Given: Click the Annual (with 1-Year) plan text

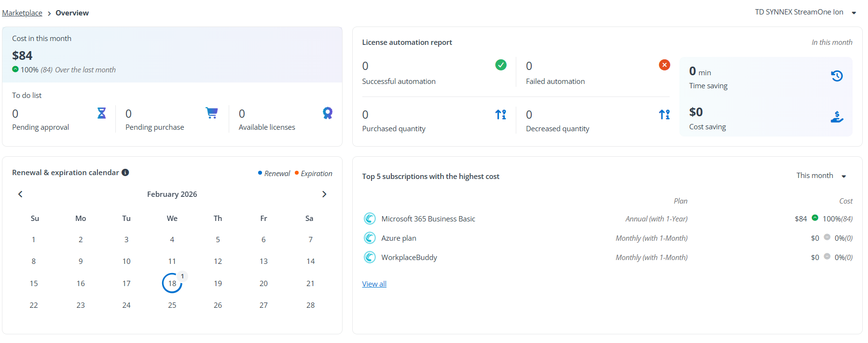Looking at the screenshot, I should click(656, 219).
